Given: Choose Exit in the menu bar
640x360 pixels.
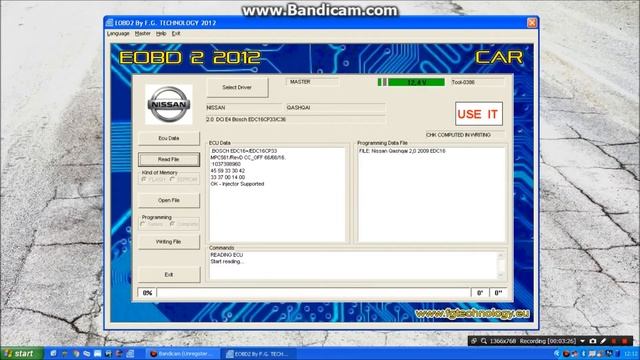Looking at the screenshot, I should tap(176, 33).
